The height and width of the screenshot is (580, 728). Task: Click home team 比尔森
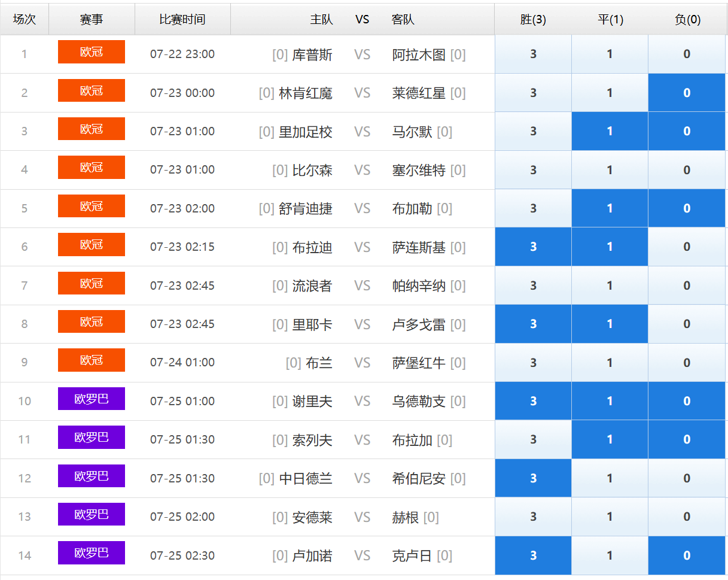coord(312,171)
